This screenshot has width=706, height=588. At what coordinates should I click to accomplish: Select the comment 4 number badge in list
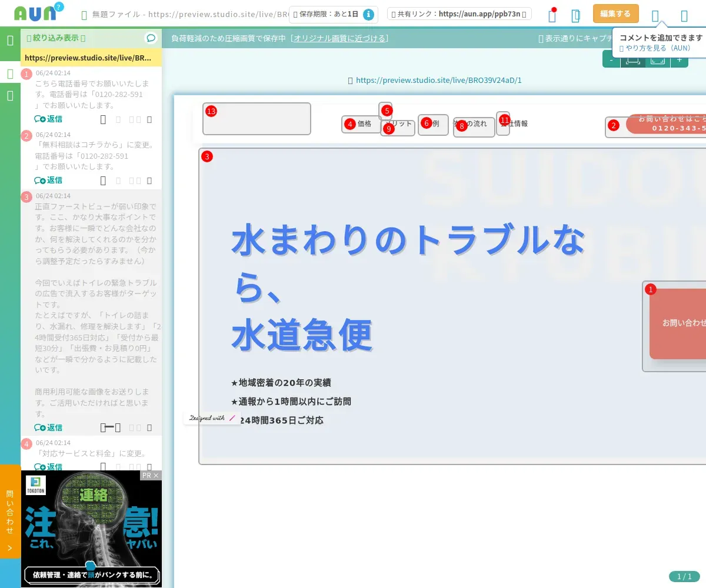coord(26,444)
